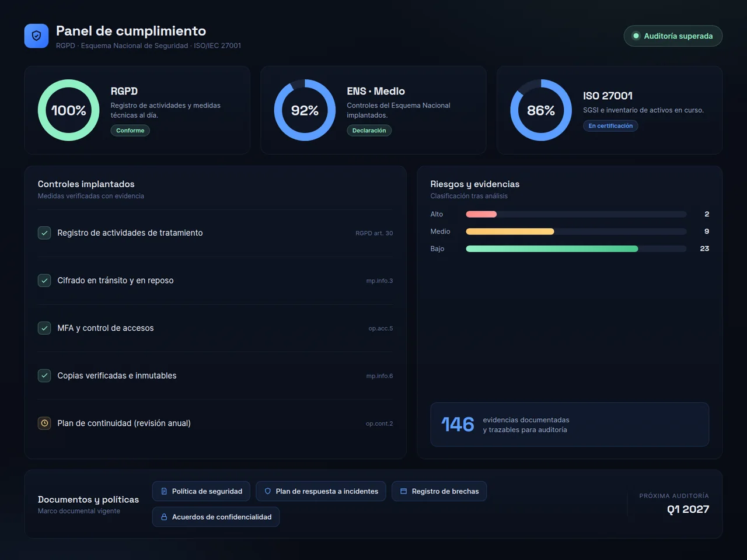747x560 pixels.
Task: Click the lock icon in Acuerdos de confidencialidad
Action: 164,517
